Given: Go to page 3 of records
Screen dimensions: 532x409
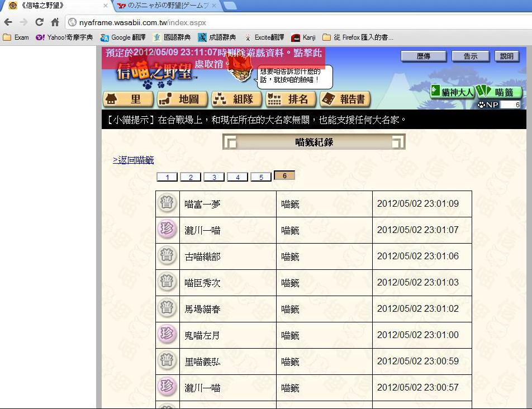Looking at the screenshot, I should pyautogui.click(x=214, y=177).
